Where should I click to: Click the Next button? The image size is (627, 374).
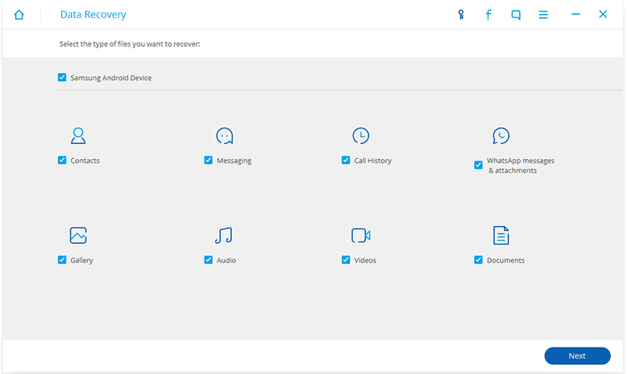click(x=577, y=356)
